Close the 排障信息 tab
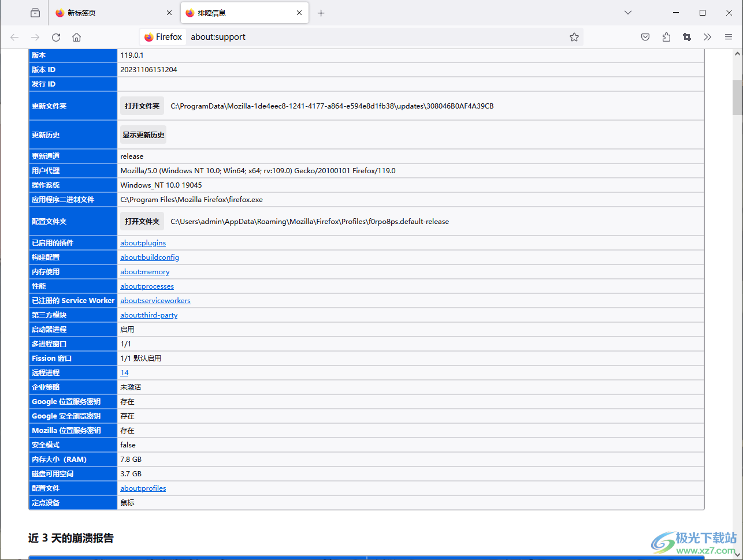Image resolution: width=743 pixels, height=560 pixels. (x=299, y=13)
